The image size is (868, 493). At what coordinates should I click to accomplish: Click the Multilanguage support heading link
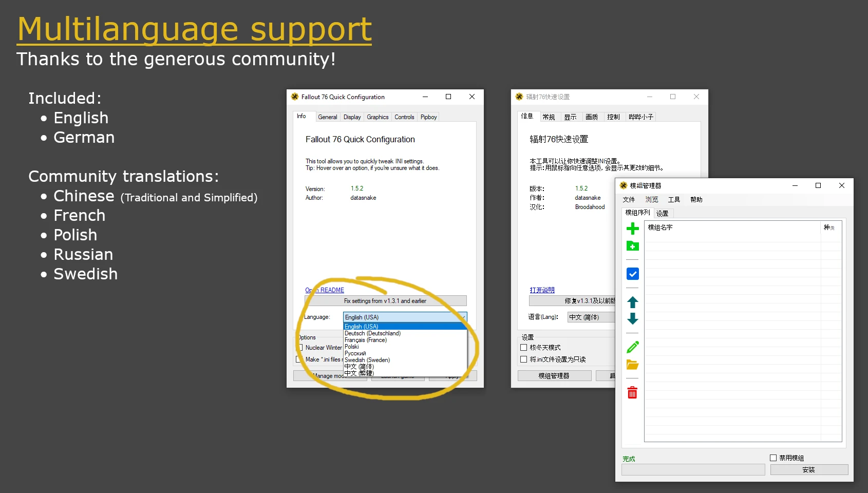pos(195,29)
